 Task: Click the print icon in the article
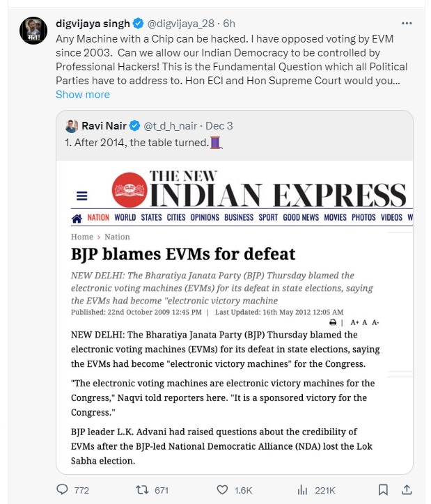[x=333, y=322]
